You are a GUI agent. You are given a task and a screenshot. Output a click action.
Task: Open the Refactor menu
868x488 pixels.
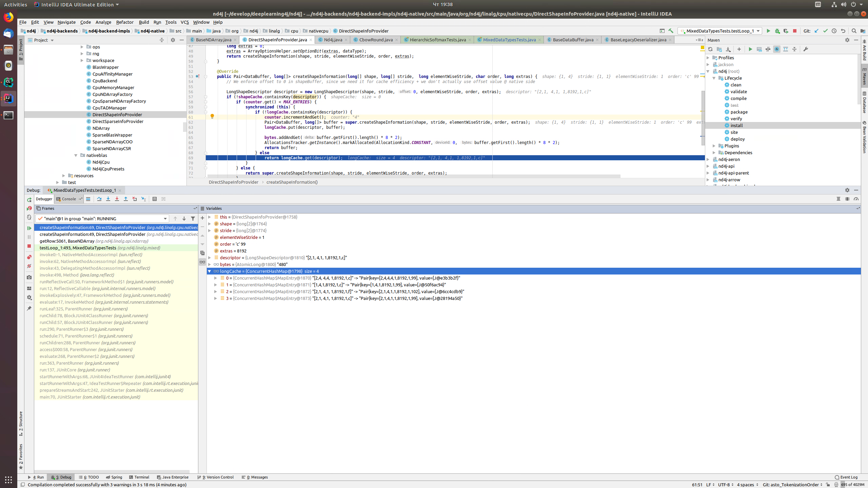point(124,22)
